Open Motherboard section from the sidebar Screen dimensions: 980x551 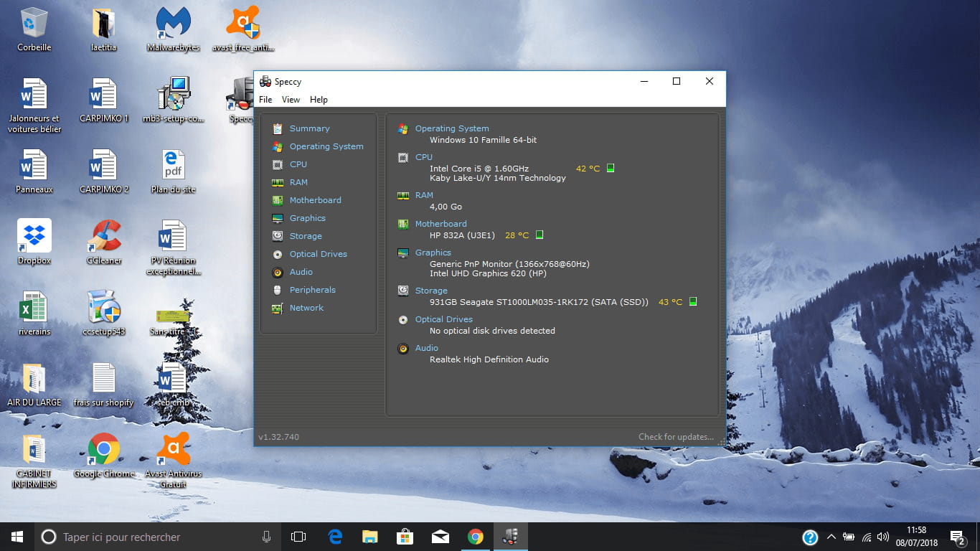(x=315, y=200)
